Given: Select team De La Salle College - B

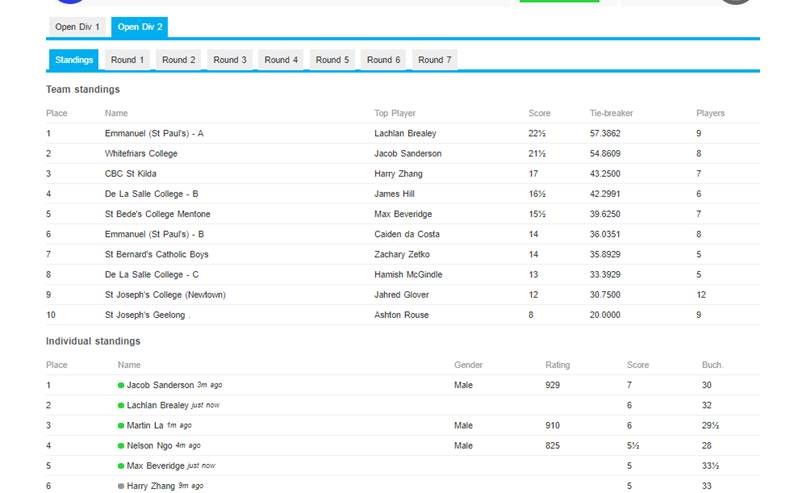Looking at the screenshot, I should [x=152, y=194].
